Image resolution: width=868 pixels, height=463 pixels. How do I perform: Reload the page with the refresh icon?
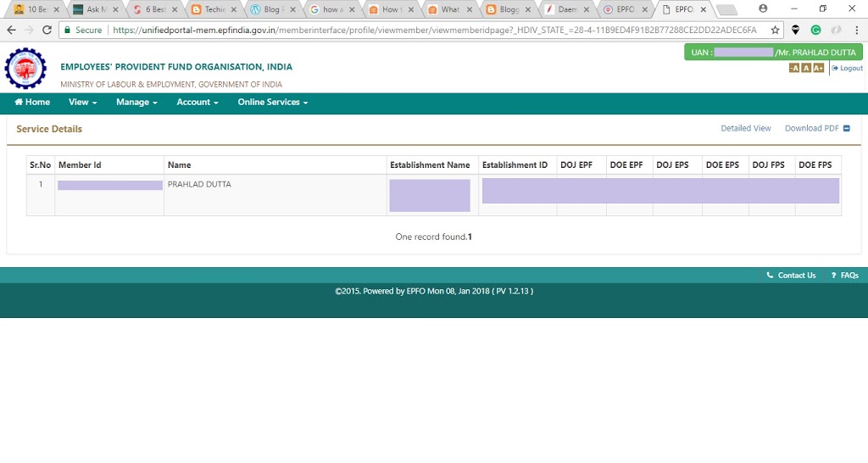pyautogui.click(x=47, y=30)
